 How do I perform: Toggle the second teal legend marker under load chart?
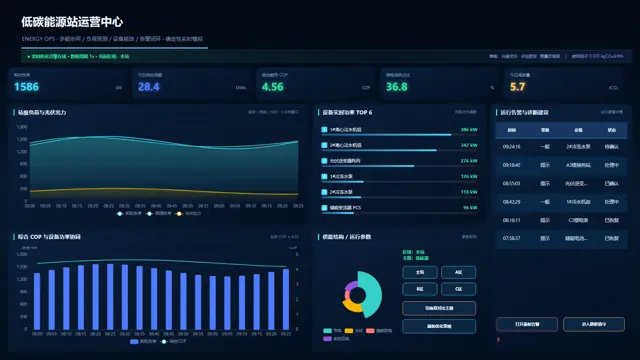click(150, 213)
